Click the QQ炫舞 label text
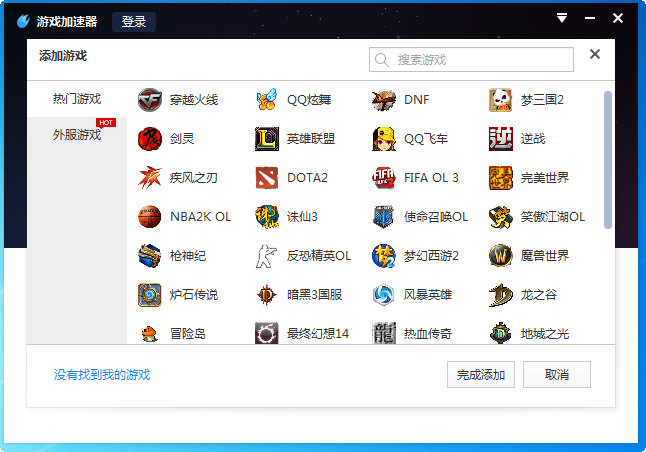This screenshot has height=452, width=646. [x=309, y=100]
